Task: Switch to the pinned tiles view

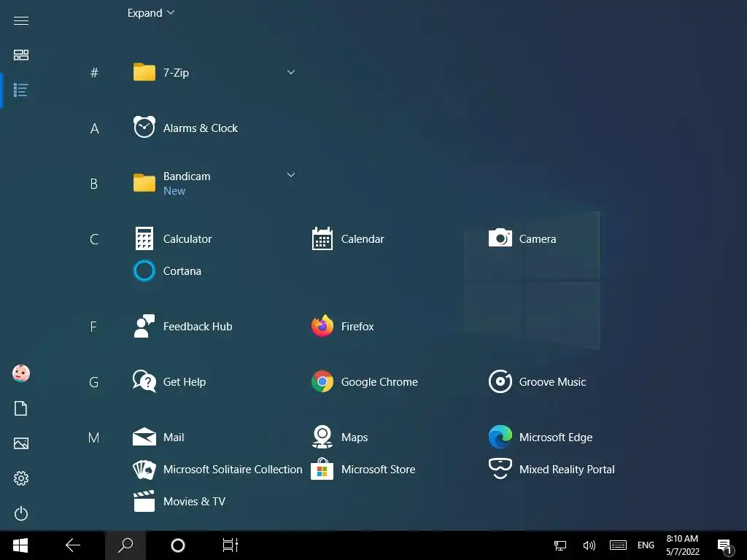Action: 21,55
